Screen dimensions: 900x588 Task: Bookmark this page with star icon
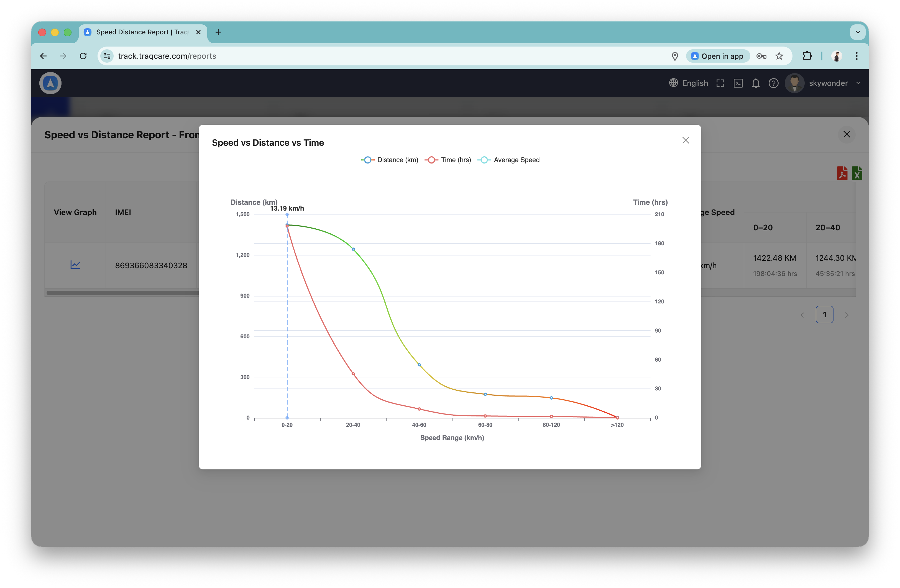tap(779, 56)
